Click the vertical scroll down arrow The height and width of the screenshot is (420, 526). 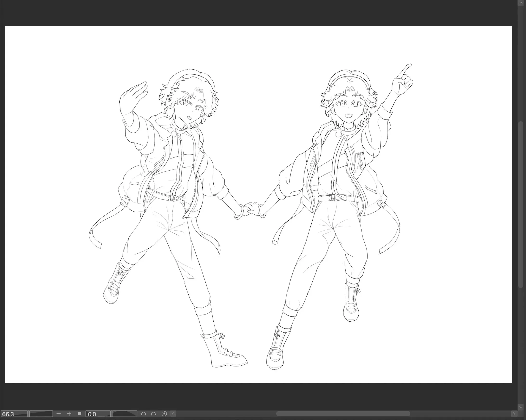pos(521,407)
